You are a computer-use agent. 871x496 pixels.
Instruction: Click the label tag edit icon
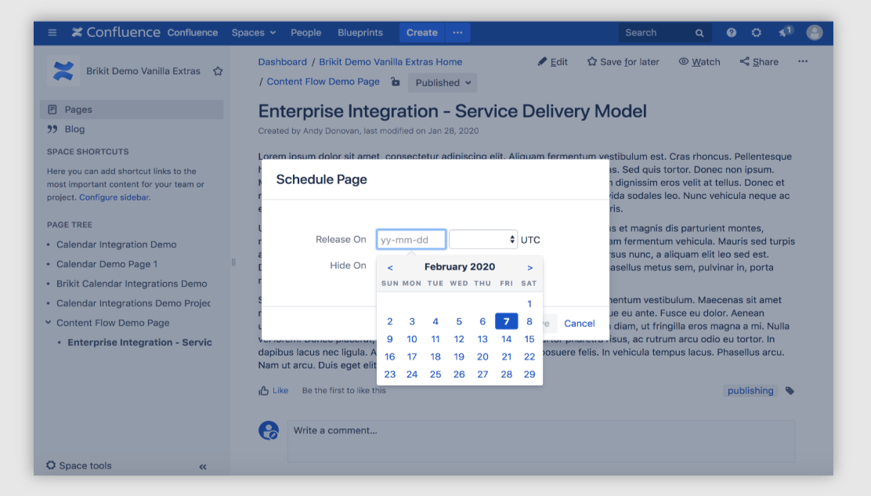click(789, 391)
